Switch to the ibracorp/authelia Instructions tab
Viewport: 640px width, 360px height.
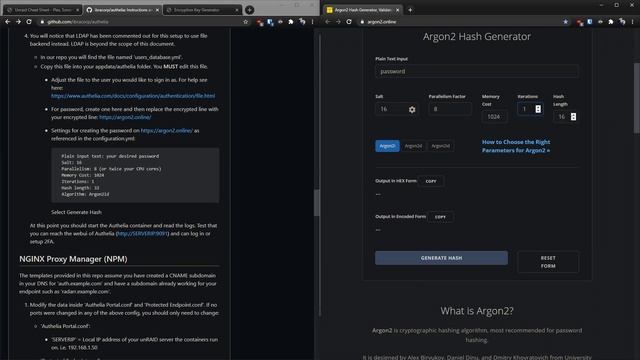[122, 10]
